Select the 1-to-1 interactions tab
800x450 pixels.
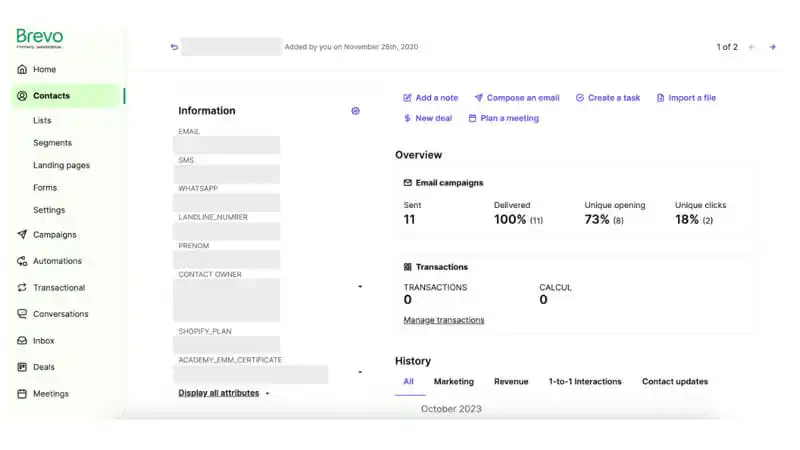tap(584, 382)
